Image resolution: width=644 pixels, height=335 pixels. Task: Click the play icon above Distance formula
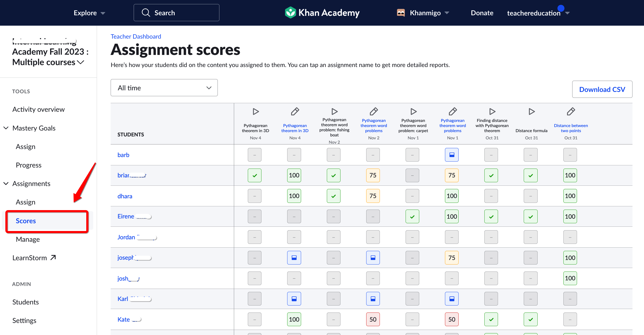pos(531,111)
